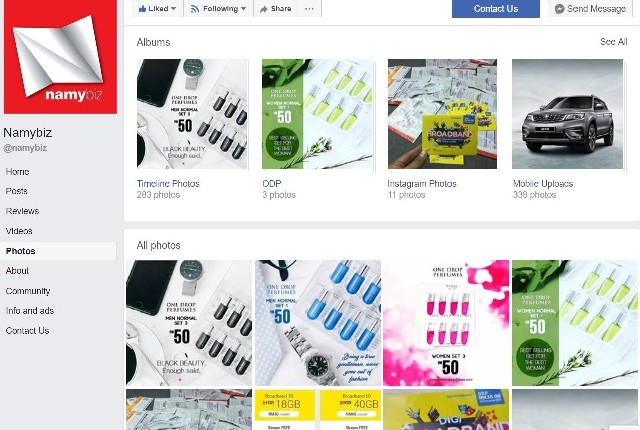This screenshot has width=640, height=430.
Task: Go to Info and ads page
Action: (30, 311)
